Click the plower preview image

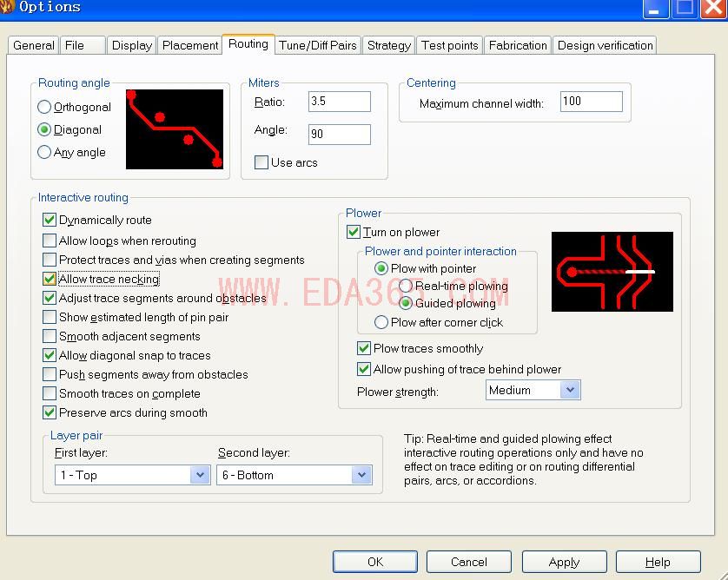[x=612, y=272]
